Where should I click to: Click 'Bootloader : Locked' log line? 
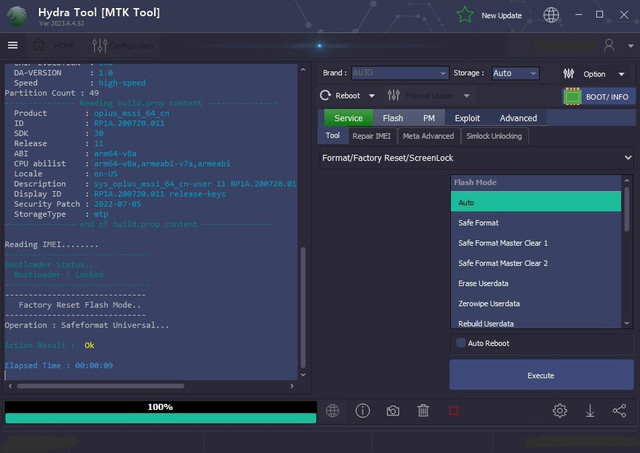tap(58, 275)
